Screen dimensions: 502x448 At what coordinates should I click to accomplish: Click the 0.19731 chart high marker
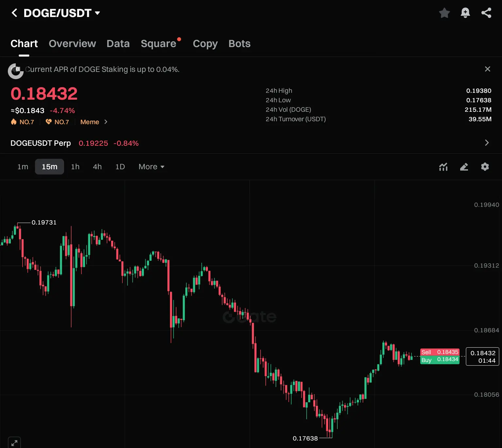coord(44,223)
